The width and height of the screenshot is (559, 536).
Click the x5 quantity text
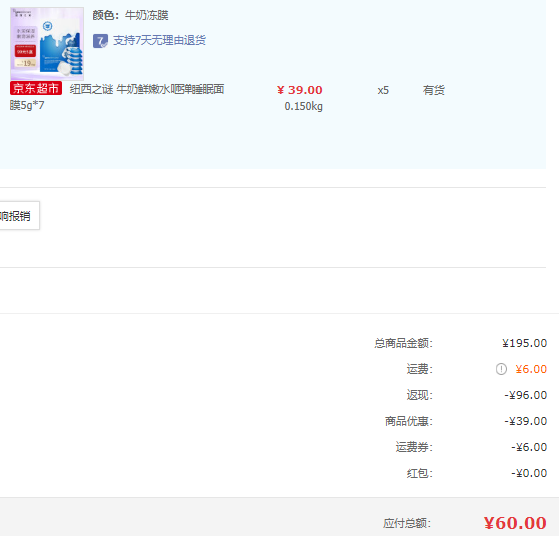point(383,90)
